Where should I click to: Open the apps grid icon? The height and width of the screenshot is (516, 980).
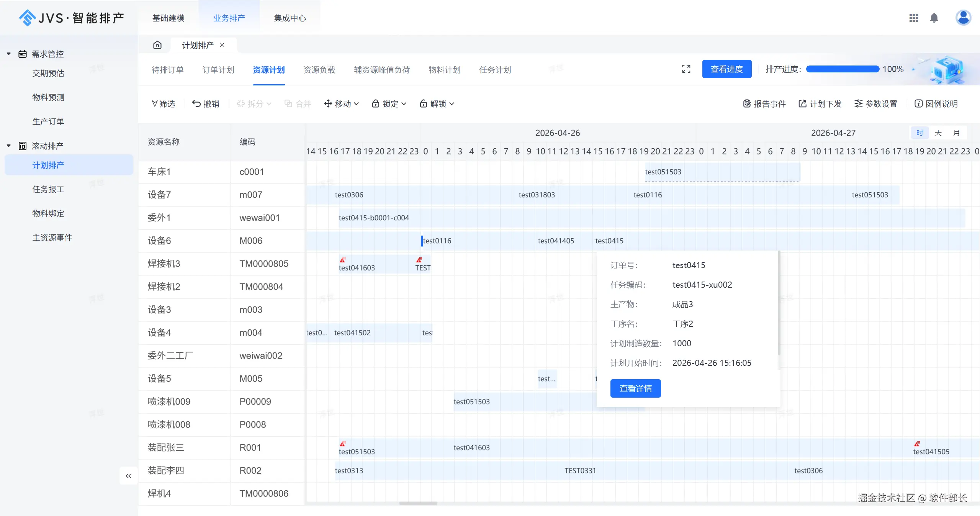pyautogui.click(x=913, y=18)
